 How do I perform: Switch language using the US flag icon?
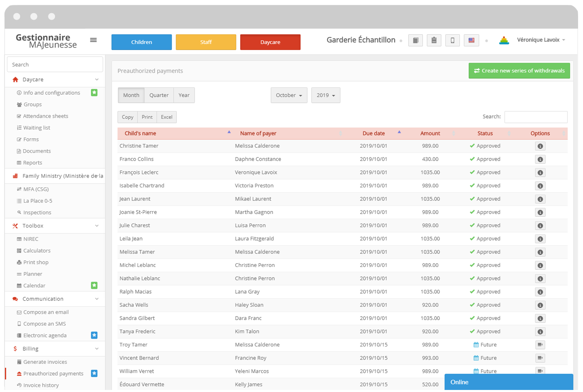(x=471, y=40)
